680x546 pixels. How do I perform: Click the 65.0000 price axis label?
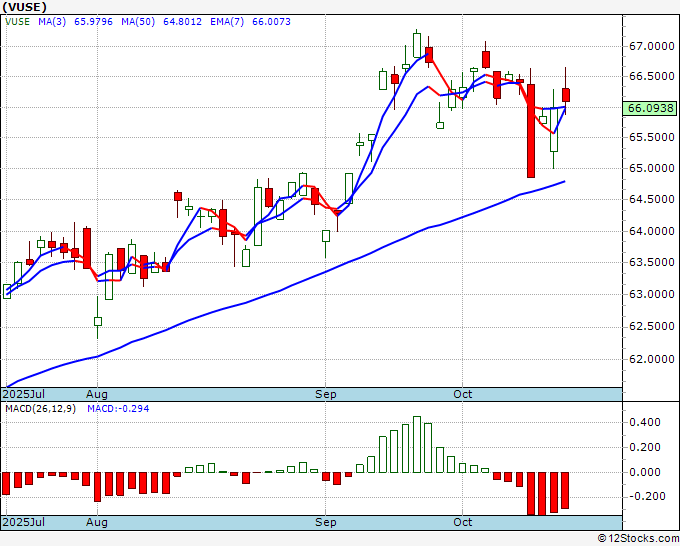652,168
